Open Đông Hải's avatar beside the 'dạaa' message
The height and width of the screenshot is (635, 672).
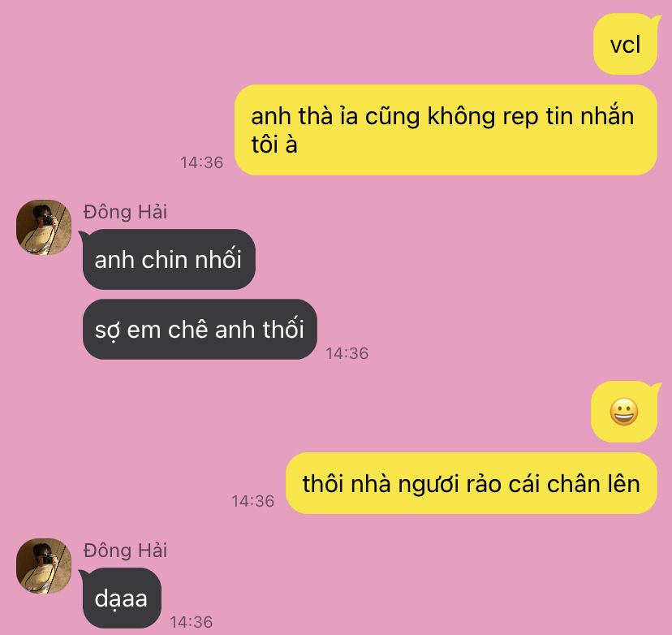click(x=44, y=566)
